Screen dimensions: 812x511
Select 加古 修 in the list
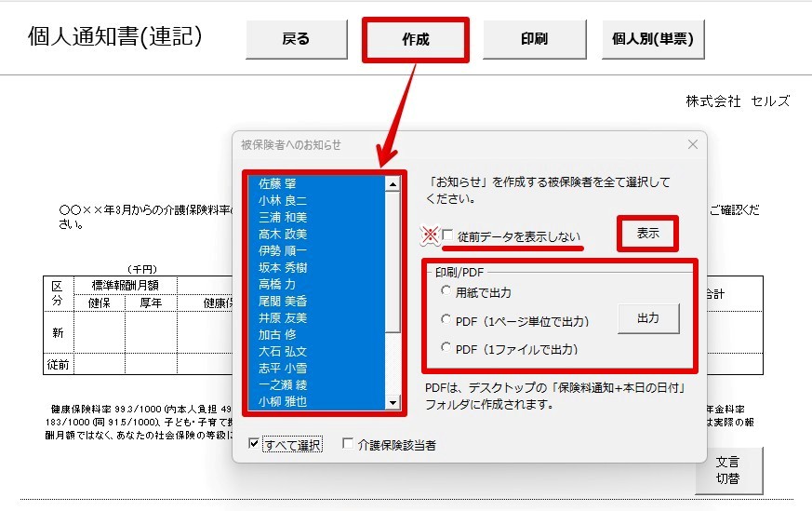click(x=317, y=335)
